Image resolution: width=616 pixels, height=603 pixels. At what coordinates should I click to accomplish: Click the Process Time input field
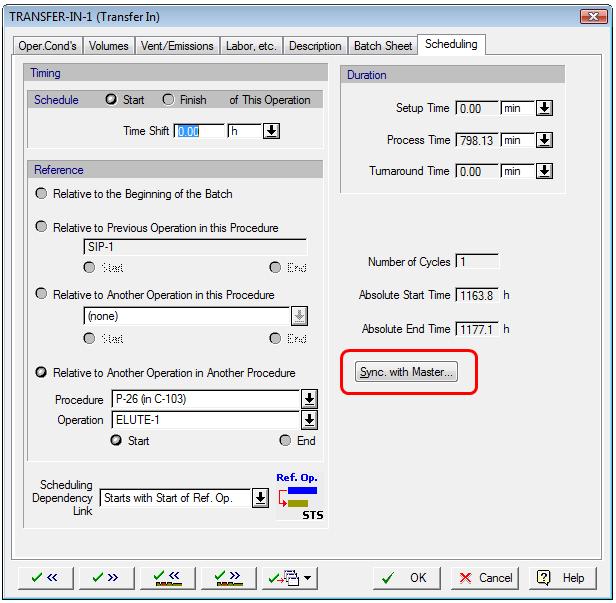477,140
